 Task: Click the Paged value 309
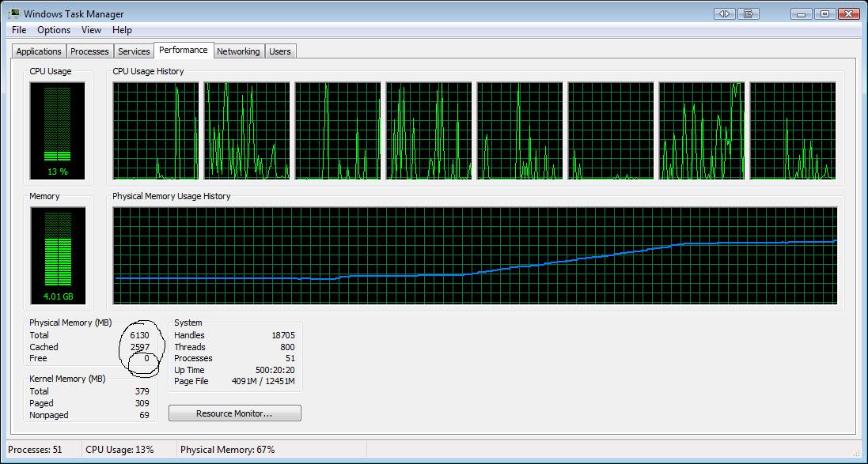pos(142,403)
